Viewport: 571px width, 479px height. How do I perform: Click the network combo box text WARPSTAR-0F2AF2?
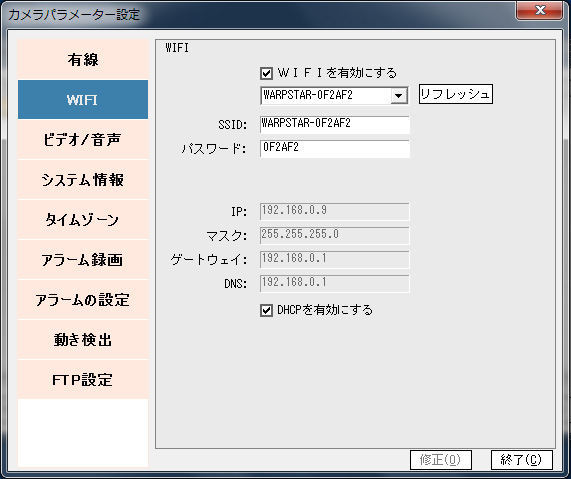click(308, 95)
